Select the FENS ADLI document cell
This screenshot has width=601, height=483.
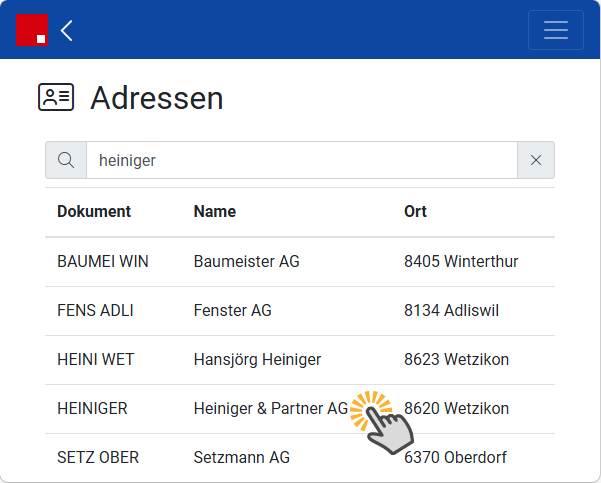pos(95,310)
